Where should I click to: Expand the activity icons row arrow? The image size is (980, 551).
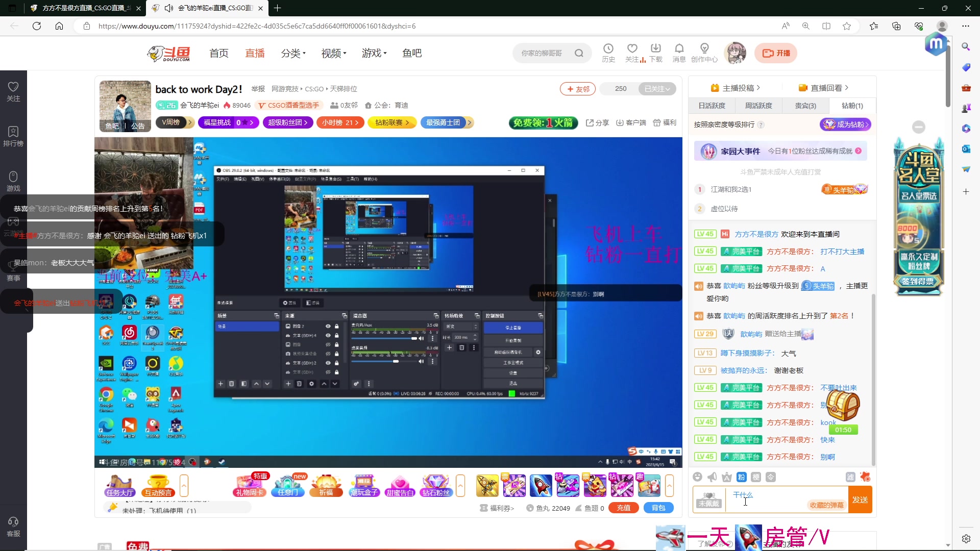(460, 486)
